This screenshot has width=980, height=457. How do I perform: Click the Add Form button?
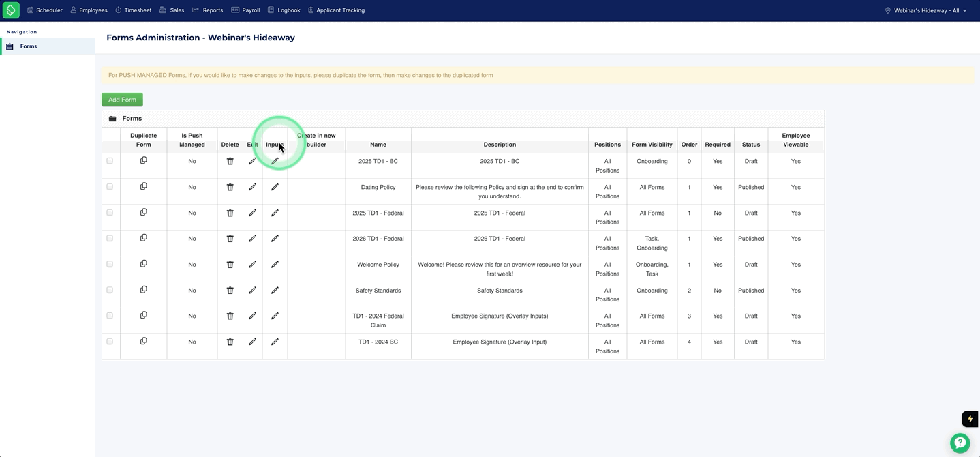[x=122, y=100]
